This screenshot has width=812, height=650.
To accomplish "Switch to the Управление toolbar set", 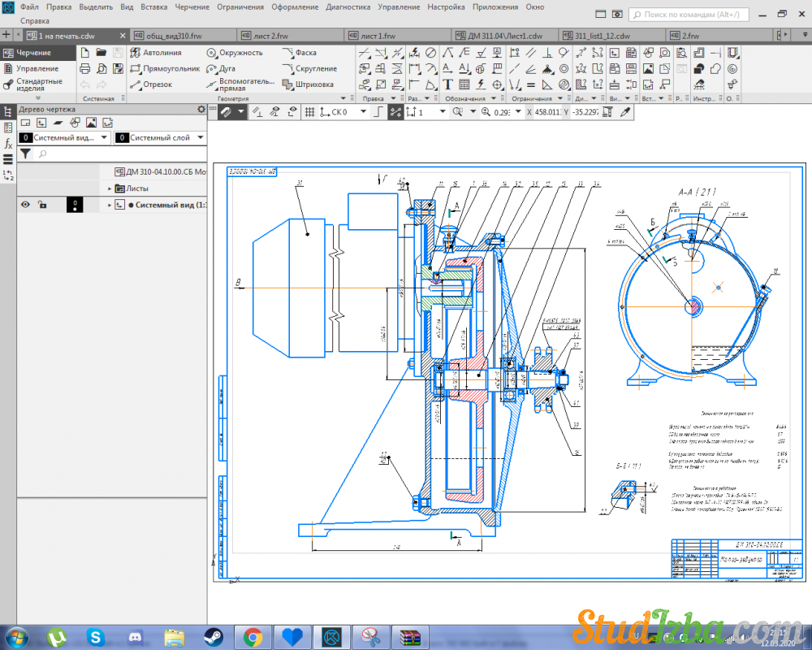I will tap(37, 69).
